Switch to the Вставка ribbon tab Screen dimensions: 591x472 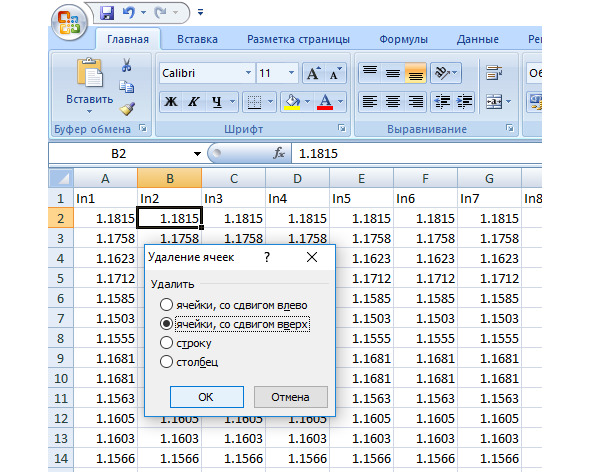click(197, 39)
